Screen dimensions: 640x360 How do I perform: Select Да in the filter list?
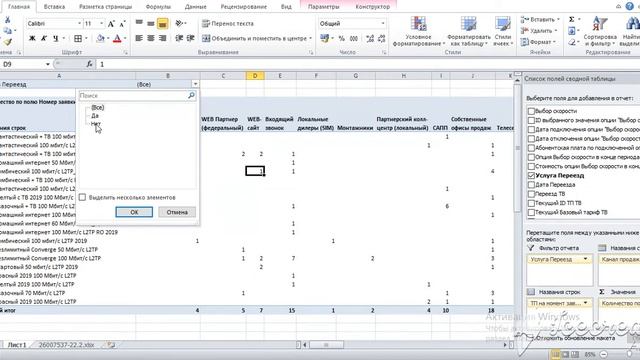pyautogui.click(x=95, y=116)
